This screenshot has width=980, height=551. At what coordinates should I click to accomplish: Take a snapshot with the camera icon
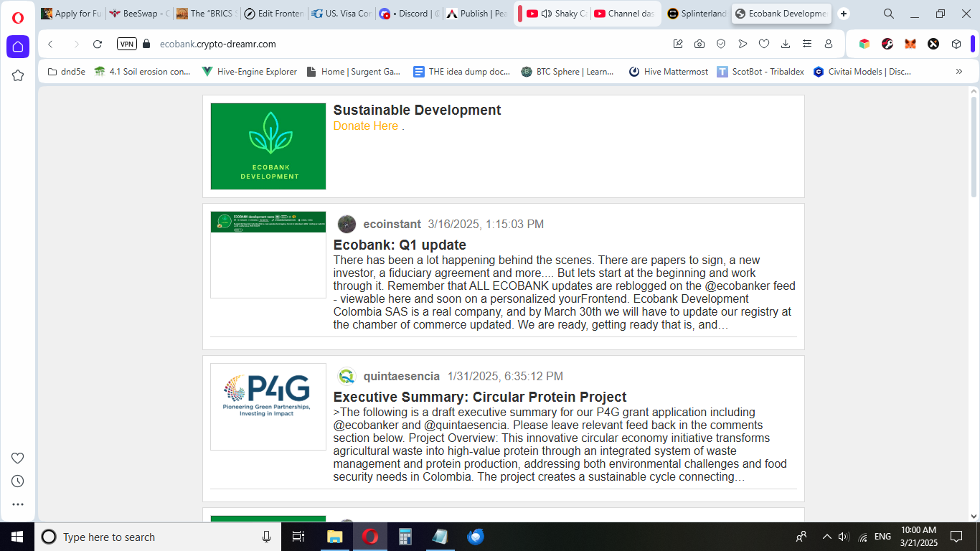[699, 44]
